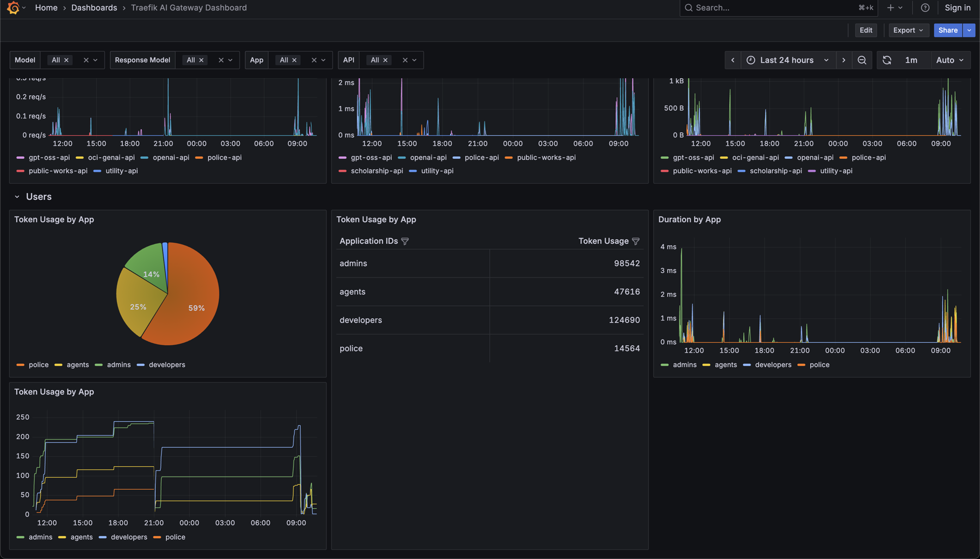Collapse the Users section
Screen dimensions: 980x559
click(17, 197)
